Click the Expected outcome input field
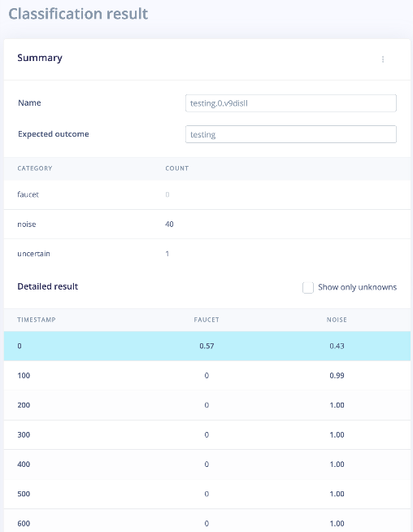Screen dimensions: 413x532 tap(291, 134)
